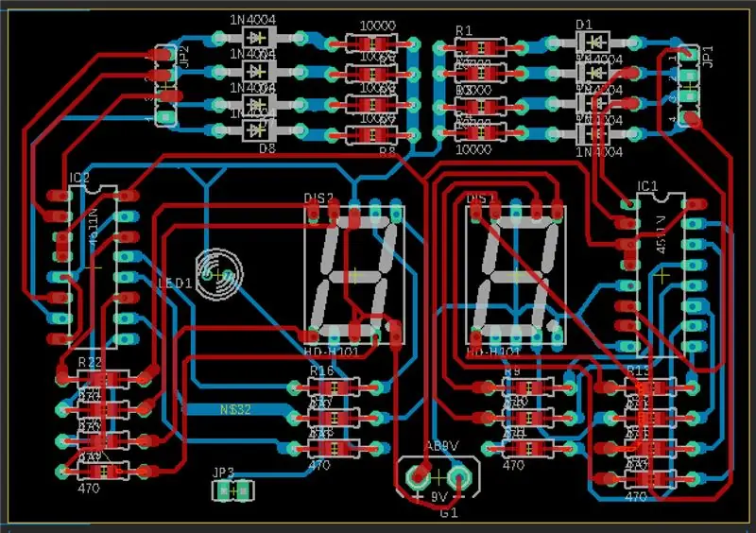
Task: Click the R9 resistor label
Action: tap(512, 371)
